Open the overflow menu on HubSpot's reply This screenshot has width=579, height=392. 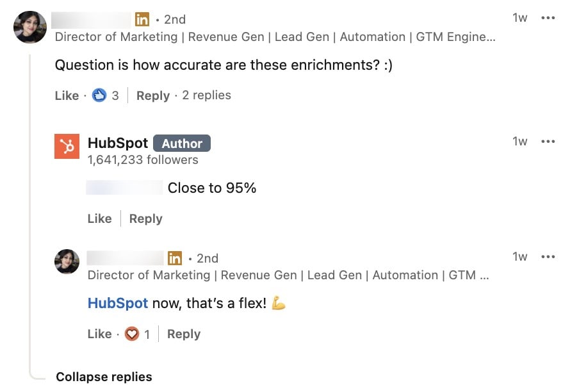pos(548,141)
